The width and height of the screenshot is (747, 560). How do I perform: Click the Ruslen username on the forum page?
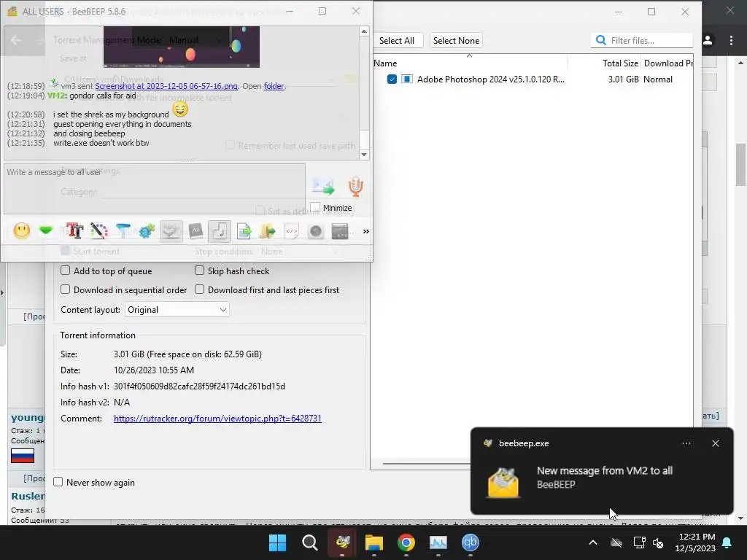(28, 496)
